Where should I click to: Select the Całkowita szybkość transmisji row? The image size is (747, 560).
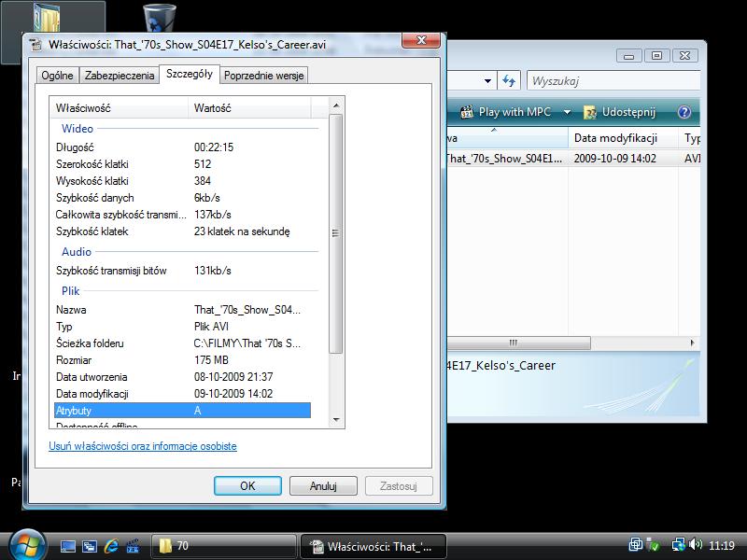182,215
